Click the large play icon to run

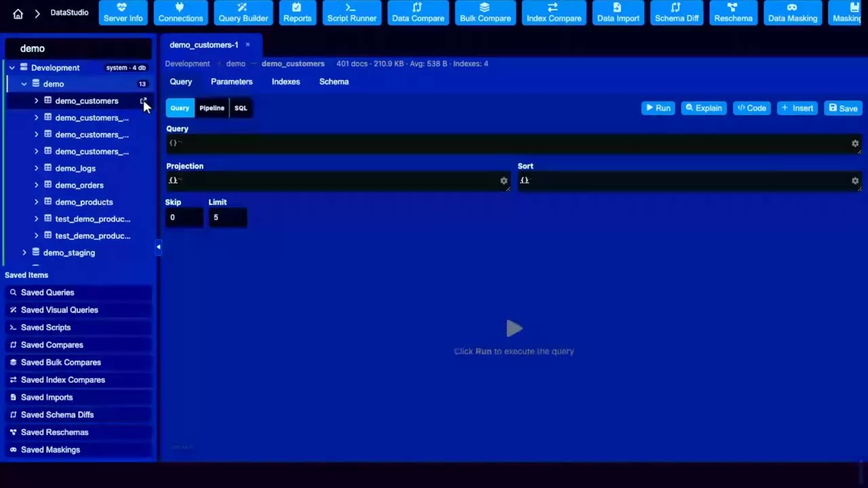click(514, 329)
